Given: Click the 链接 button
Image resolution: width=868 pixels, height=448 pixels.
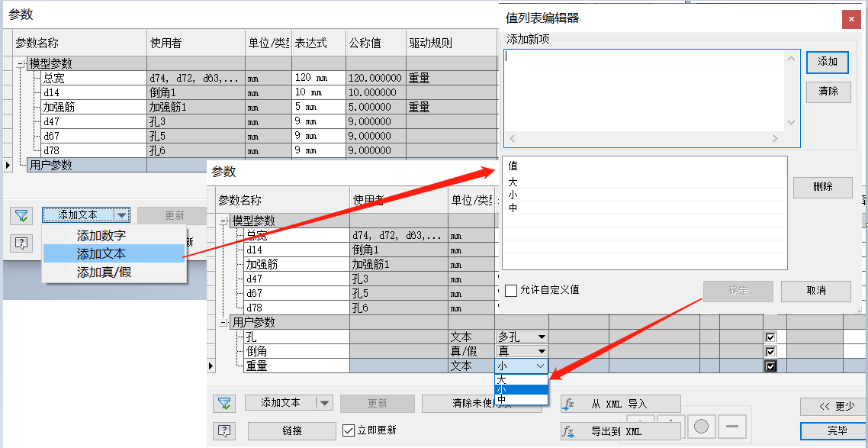Looking at the screenshot, I should 291,431.
